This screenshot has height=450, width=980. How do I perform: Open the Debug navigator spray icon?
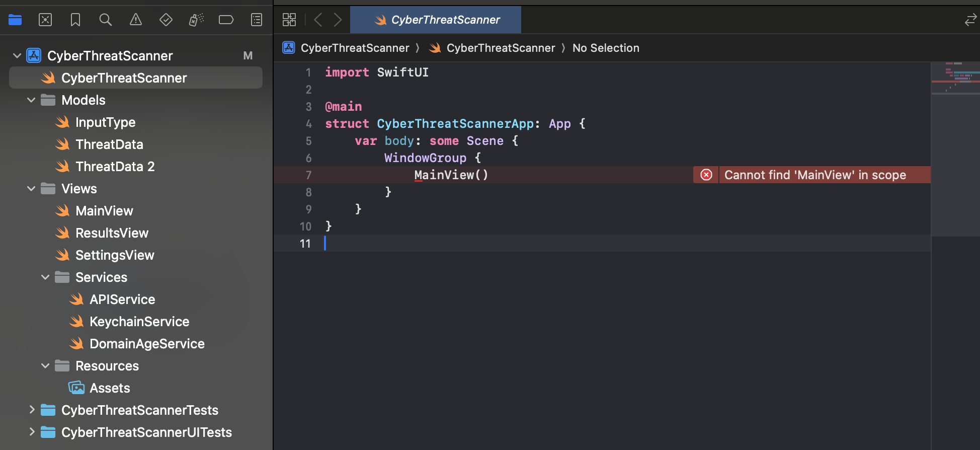click(196, 20)
